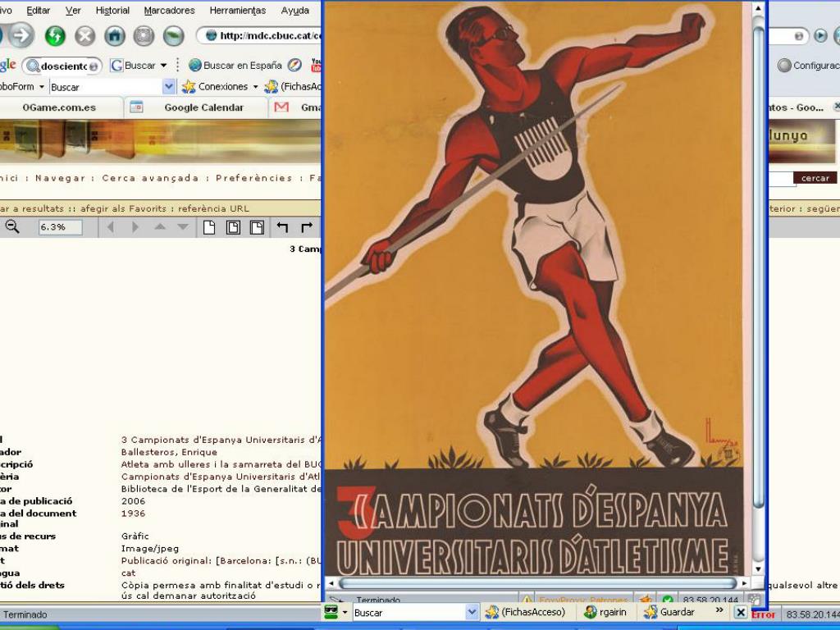Click the popup horizontal scrollbar thumb
The image size is (840, 630).
[x=538, y=583]
